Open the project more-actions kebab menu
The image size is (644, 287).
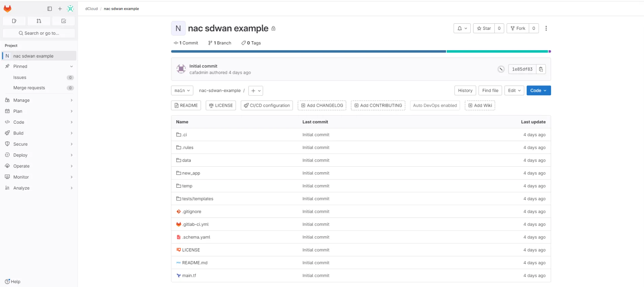click(546, 28)
